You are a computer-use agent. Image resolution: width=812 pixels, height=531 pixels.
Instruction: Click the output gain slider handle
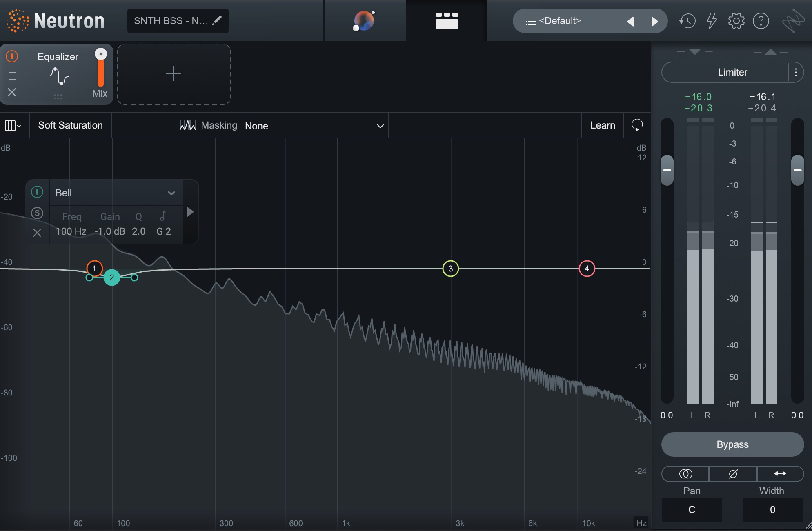pos(798,170)
